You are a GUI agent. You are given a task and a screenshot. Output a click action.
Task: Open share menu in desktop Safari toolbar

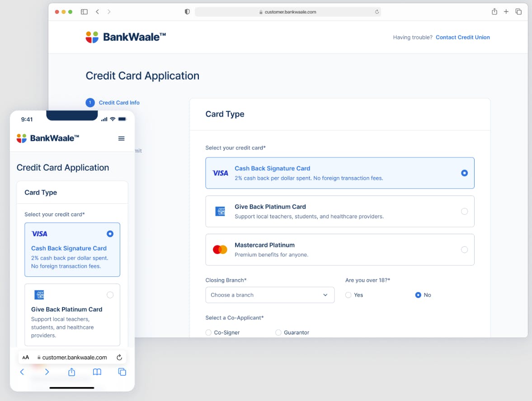coord(494,12)
